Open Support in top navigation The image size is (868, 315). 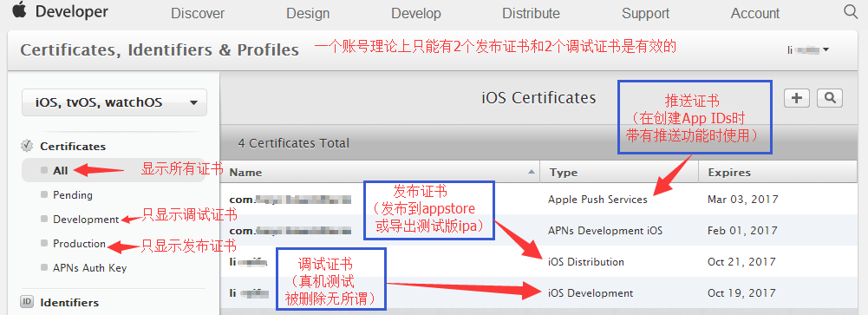pyautogui.click(x=645, y=13)
